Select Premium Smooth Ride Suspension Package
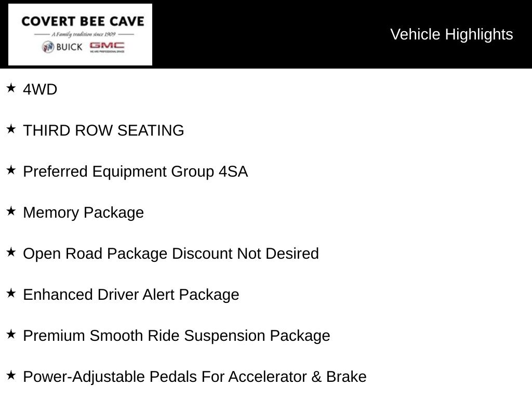532x399 pixels. [177, 336]
